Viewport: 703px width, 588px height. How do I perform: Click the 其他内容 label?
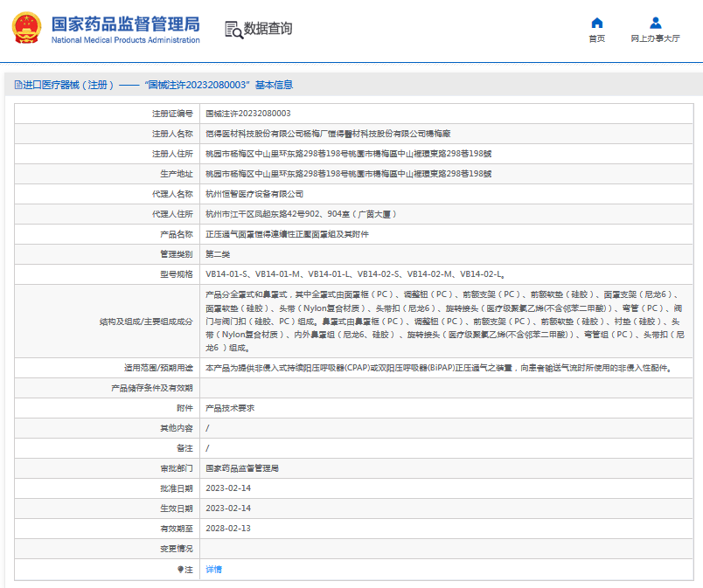(x=177, y=429)
